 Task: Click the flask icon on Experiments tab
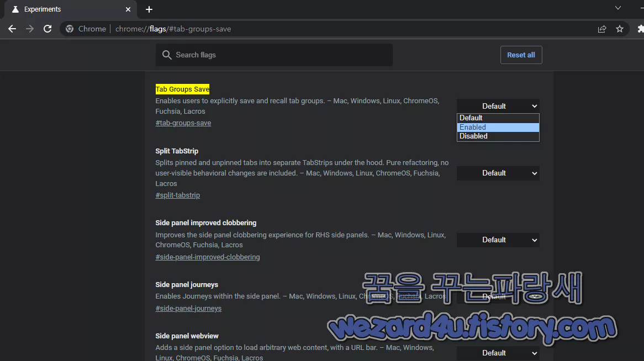pyautogui.click(x=15, y=9)
